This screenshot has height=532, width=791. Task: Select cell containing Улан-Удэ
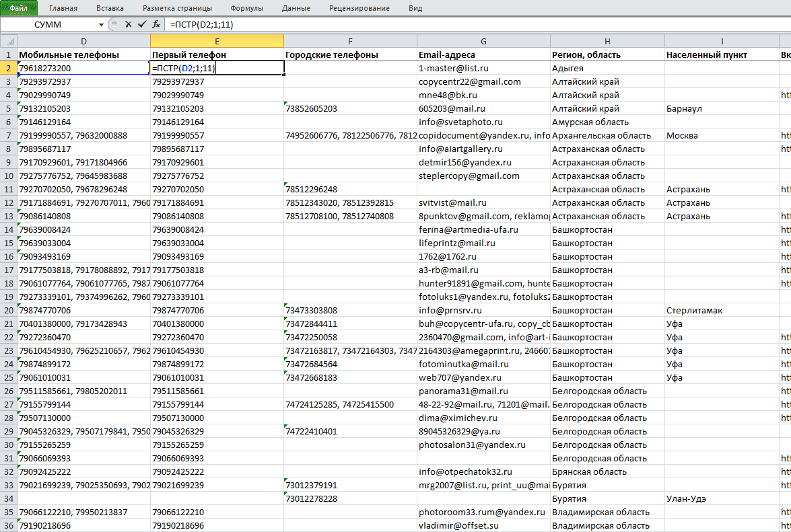(x=722, y=499)
